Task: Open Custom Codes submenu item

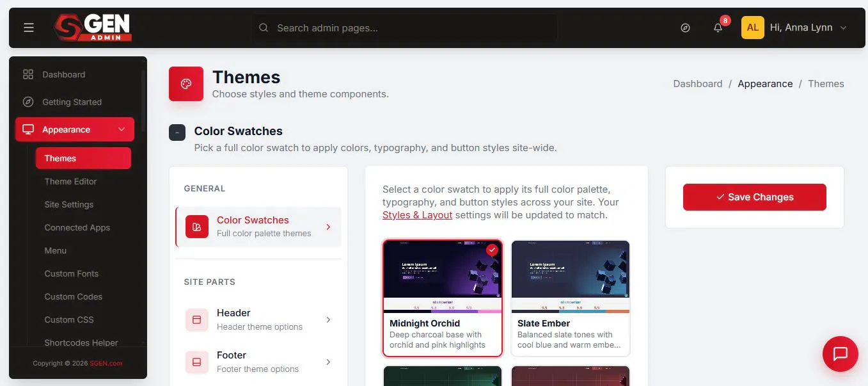Action: [x=74, y=296]
